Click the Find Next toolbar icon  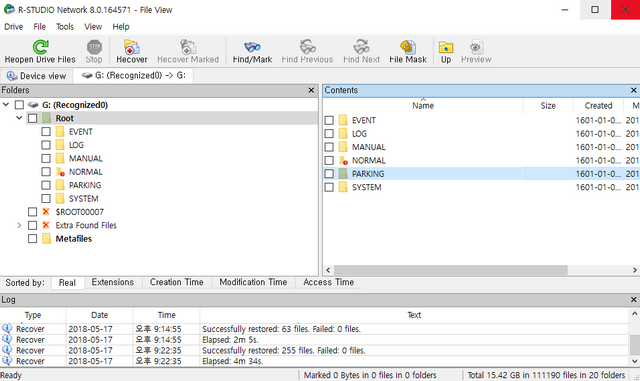point(361,47)
